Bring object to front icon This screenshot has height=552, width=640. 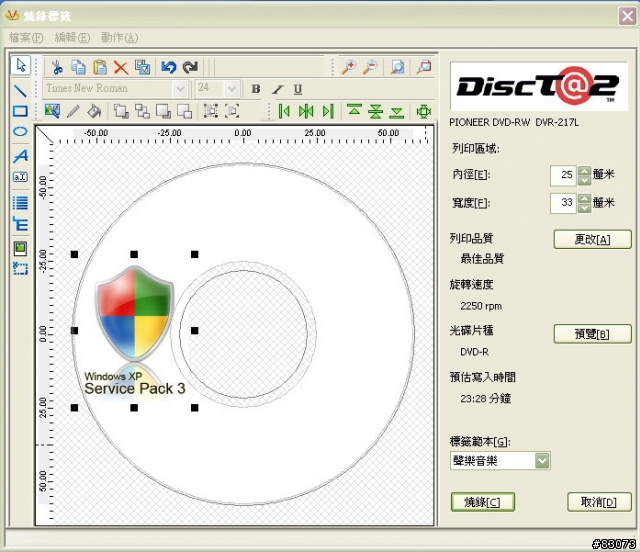click(121, 111)
